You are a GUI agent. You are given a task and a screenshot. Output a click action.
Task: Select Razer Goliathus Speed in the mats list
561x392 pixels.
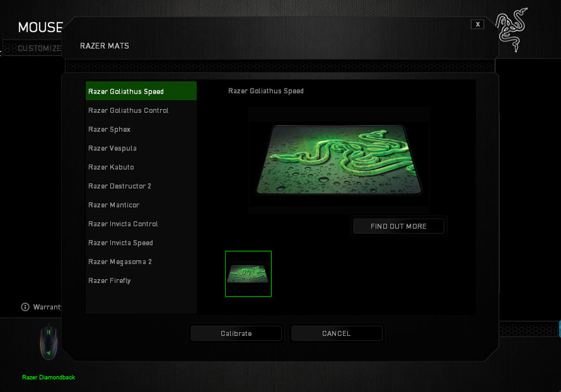141,91
